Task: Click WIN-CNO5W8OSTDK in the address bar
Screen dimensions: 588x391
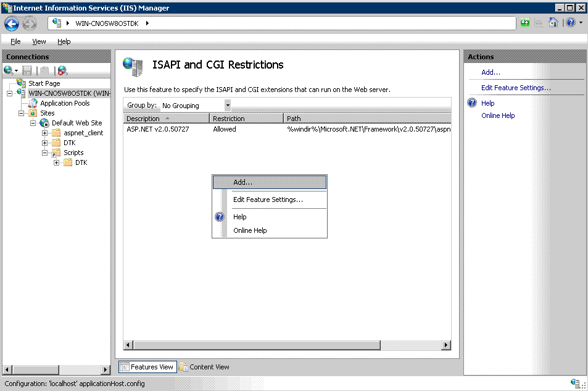Action: pos(107,23)
